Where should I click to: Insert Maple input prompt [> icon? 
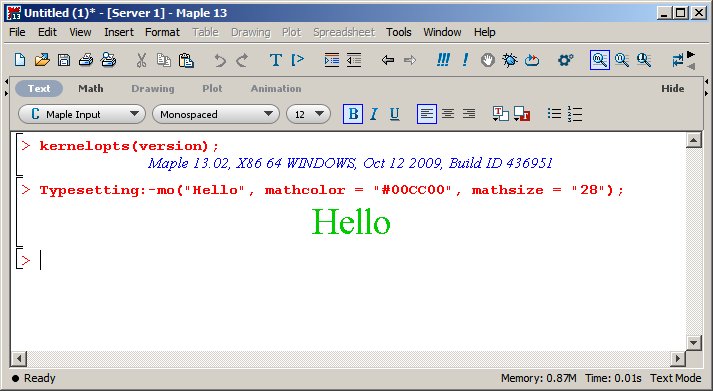click(x=297, y=60)
